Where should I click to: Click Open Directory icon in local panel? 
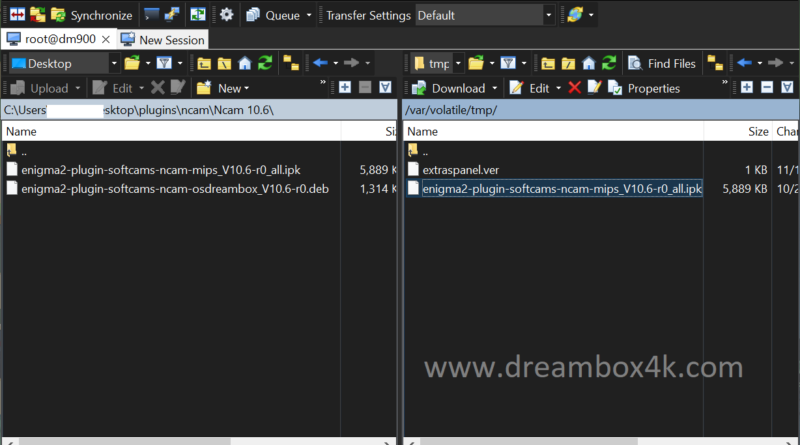[132, 63]
